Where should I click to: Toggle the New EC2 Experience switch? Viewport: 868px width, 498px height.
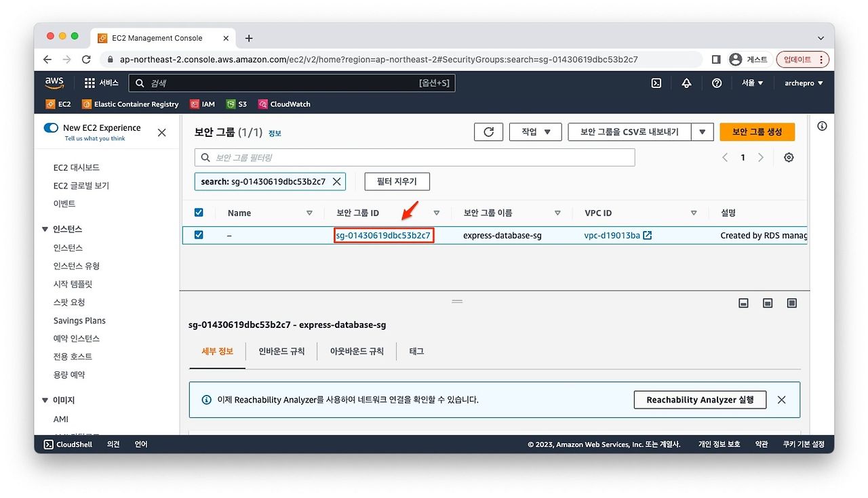(x=51, y=127)
